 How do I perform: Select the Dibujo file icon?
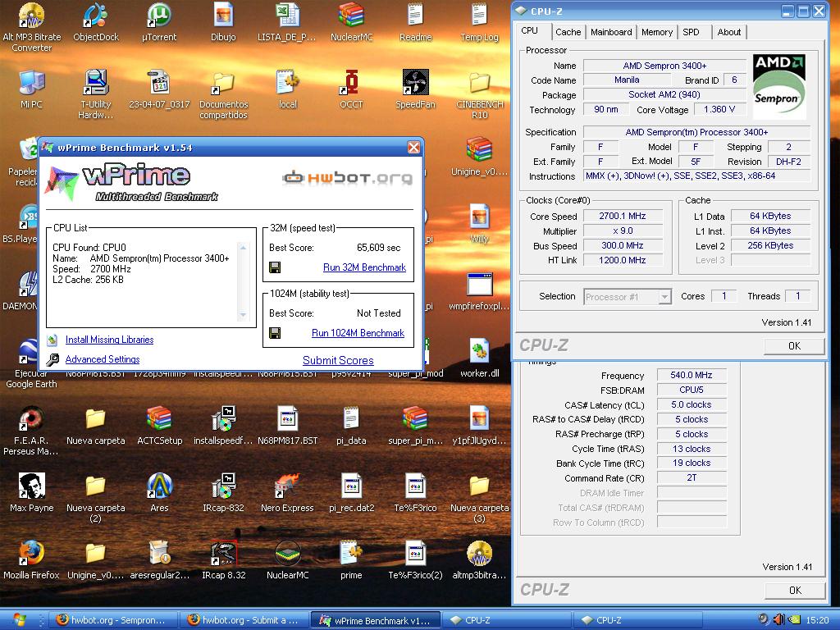pos(223,15)
